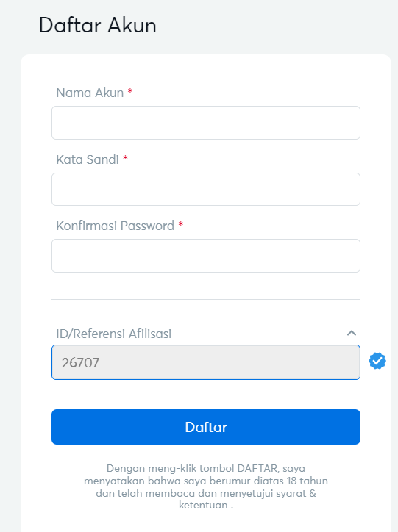Click the Konfirmasi Password label
Image resolution: width=398 pixels, height=532 pixels.
tap(115, 226)
